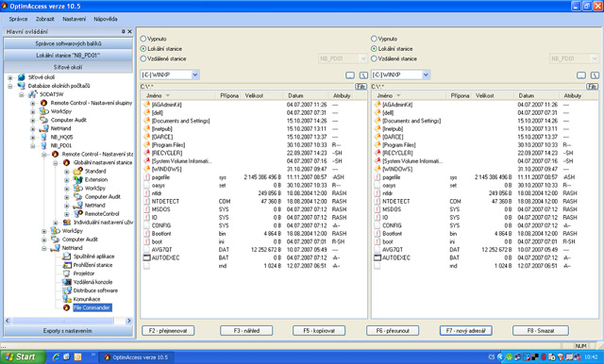
Task: Open Lokální stanice "NB_PD01" panel
Action: (68, 56)
